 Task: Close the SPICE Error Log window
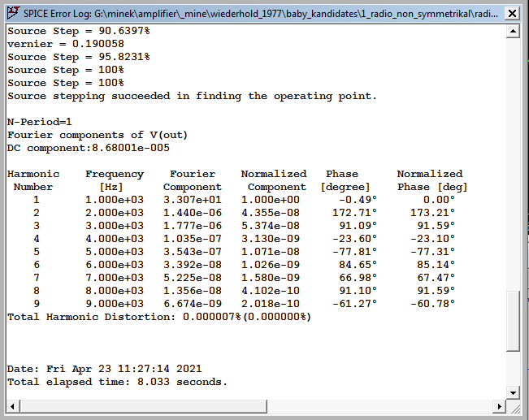tap(512, 14)
